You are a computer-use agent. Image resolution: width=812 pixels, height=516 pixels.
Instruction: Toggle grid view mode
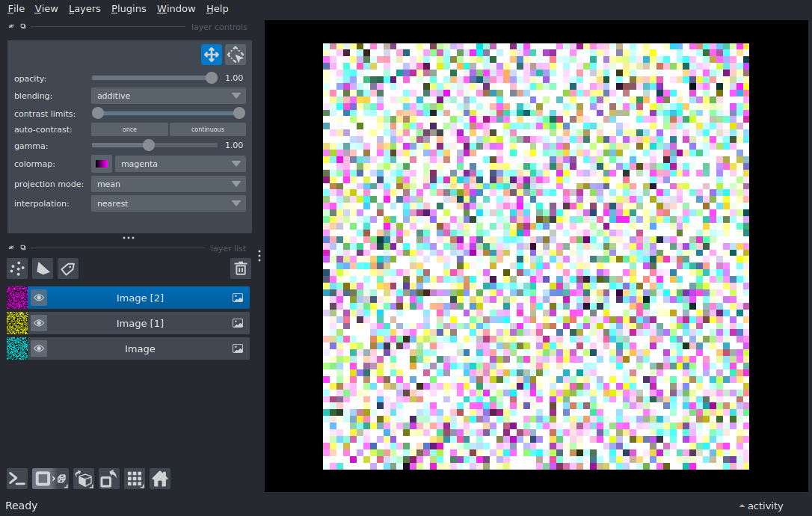(x=135, y=479)
